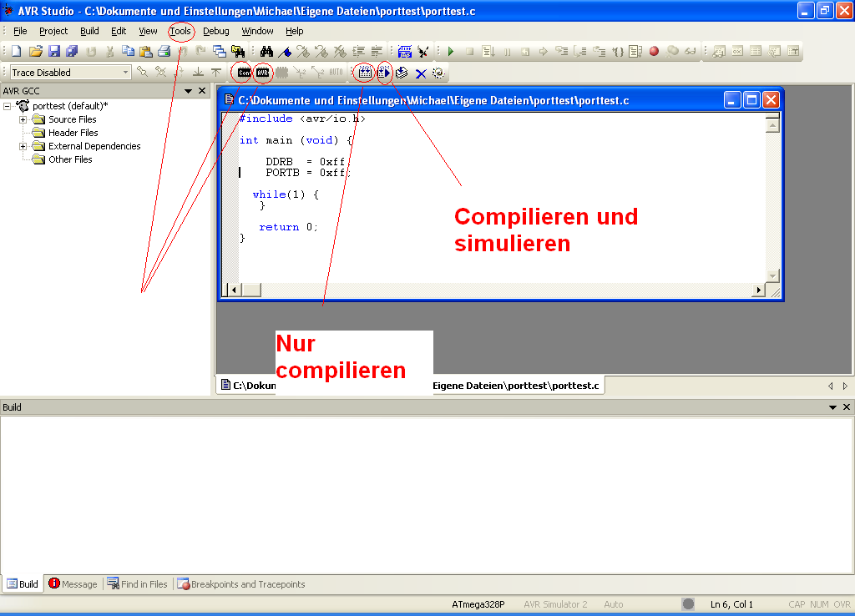The height and width of the screenshot is (616, 855).
Task: Click the Build active configuration icon
Action: (365, 73)
